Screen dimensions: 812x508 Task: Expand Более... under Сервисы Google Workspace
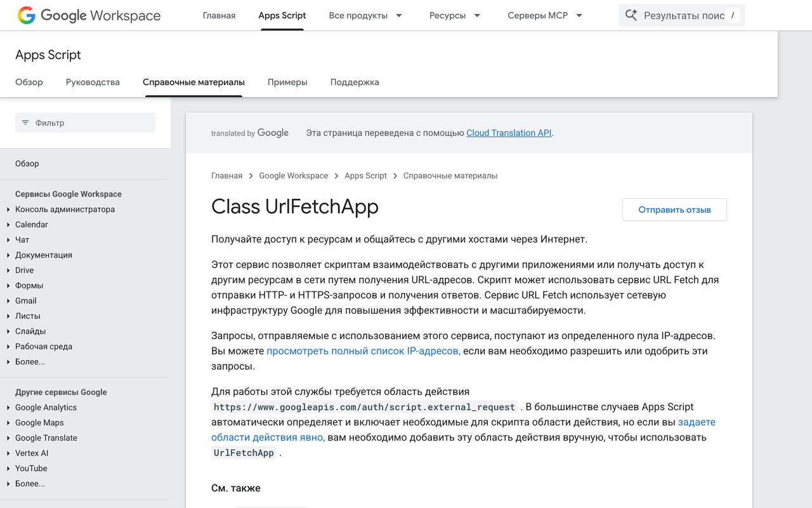(x=30, y=362)
